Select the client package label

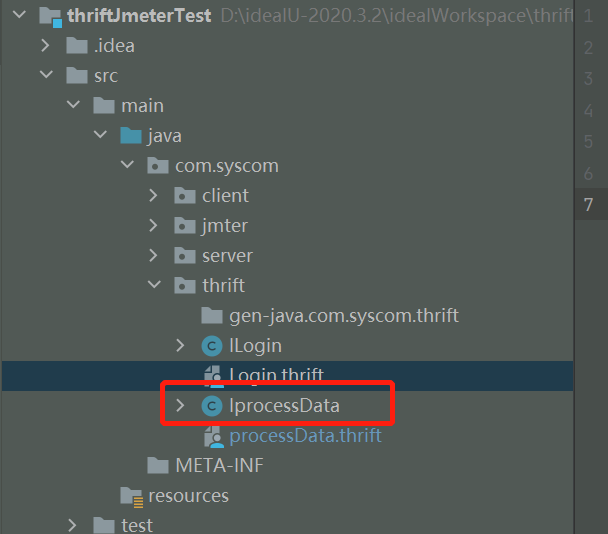225,195
